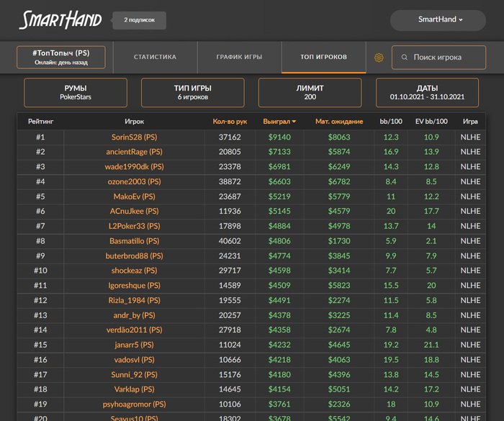Open the Даты date range selector

427,93
